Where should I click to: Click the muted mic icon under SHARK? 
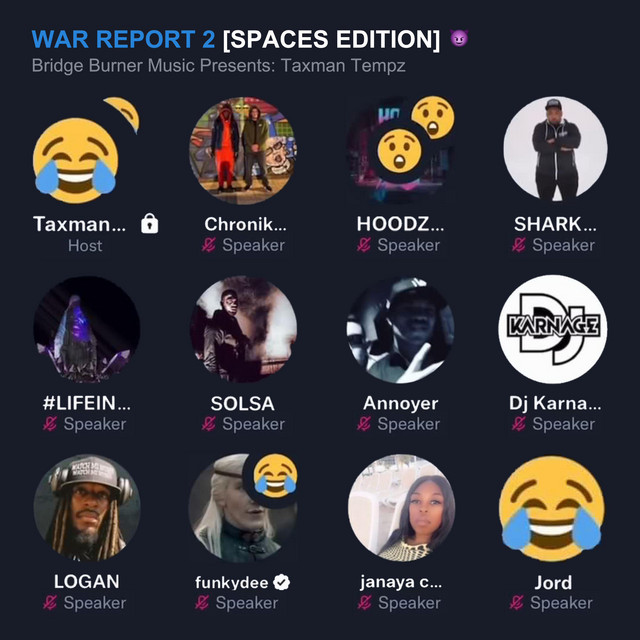(519, 245)
